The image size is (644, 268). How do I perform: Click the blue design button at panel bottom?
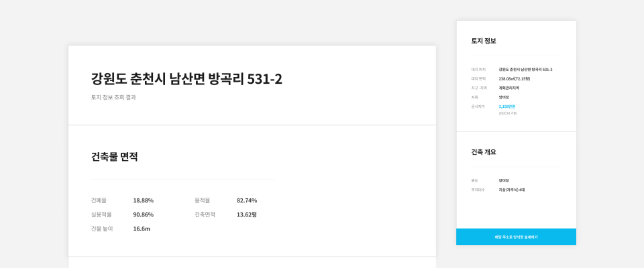517,237
